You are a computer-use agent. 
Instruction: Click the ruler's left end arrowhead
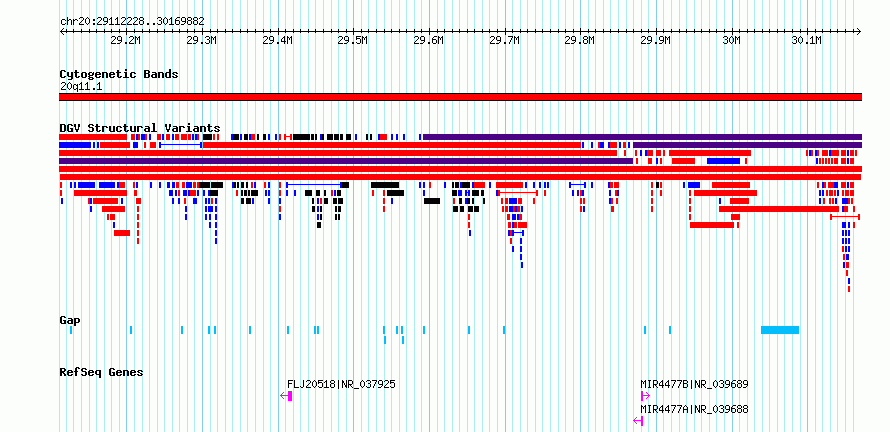[x=62, y=32]
